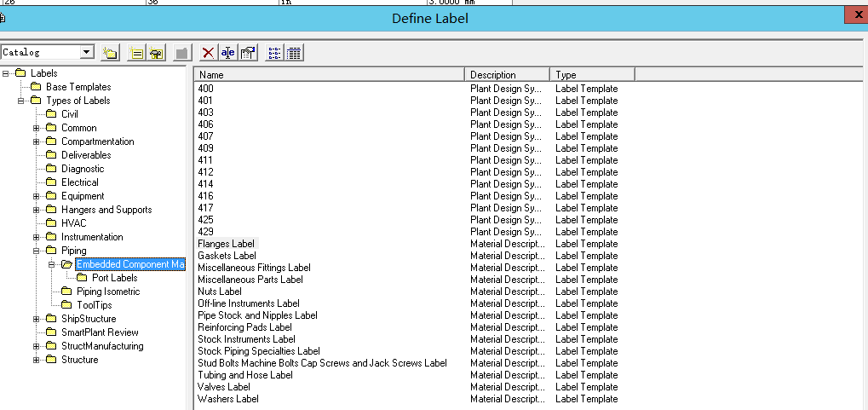The width and height of the screenshot is (868, 410).
Task: Sort by the Name column header
Action: coord(330,74)
